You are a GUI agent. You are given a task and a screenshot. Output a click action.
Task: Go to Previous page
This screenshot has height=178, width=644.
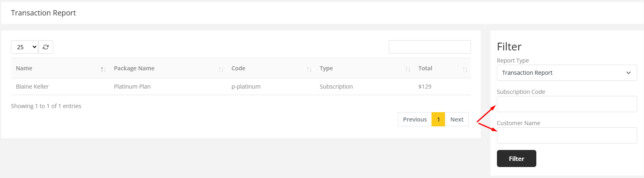tap(414, 119)
